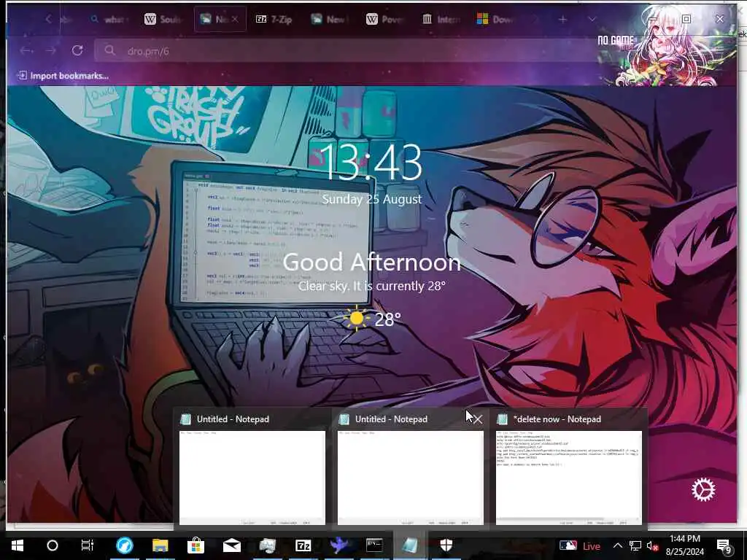The width and height of the screenshot is (747, 560).
Task: Open the network status tray icon
Action: (x=635, y=545)
